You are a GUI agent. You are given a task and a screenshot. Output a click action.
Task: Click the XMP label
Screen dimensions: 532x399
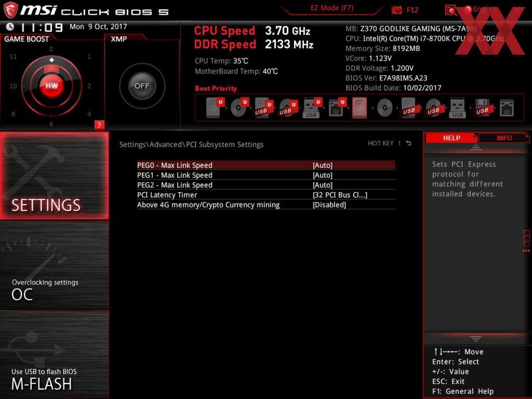point(119,39)
